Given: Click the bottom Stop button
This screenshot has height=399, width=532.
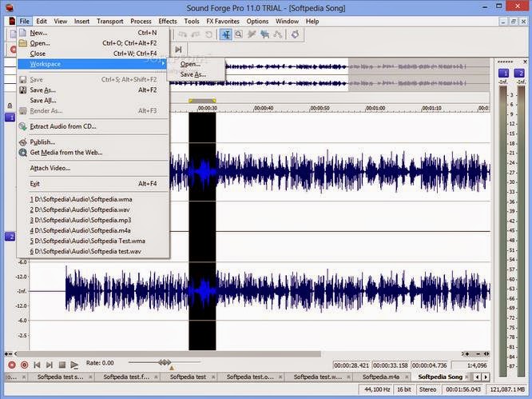Looking at the screenshot, I should tap(62, 365).
